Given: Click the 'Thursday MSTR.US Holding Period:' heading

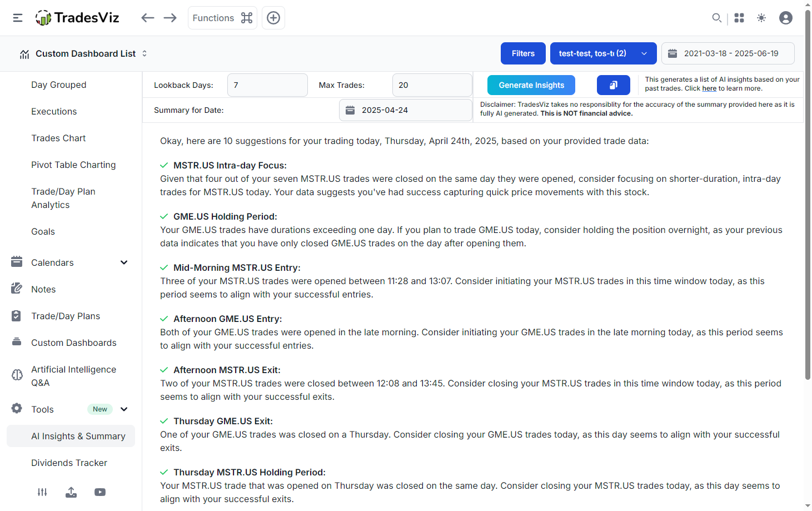Looking at the screenshot, I should pyautogui.click(x=250, y=472).
